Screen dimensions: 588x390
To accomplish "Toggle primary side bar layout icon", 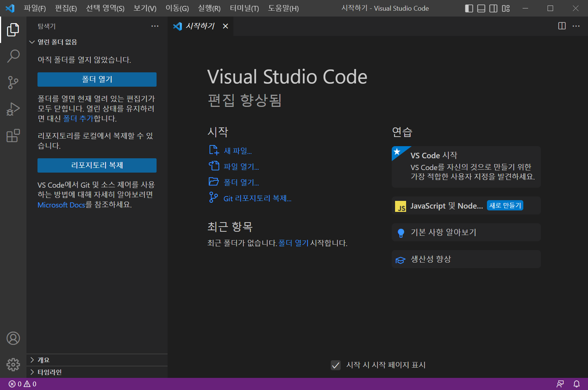I will click(469, 8).
